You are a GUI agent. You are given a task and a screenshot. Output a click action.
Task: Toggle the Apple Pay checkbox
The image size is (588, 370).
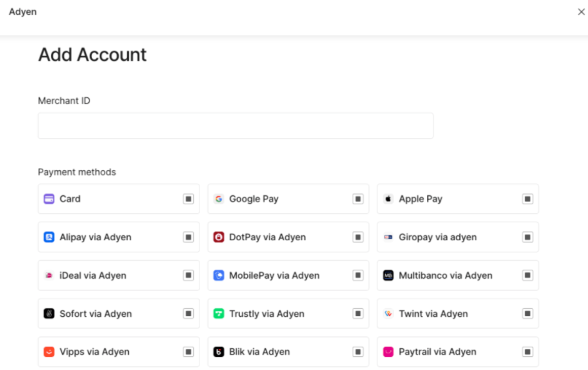coord(528,199)
